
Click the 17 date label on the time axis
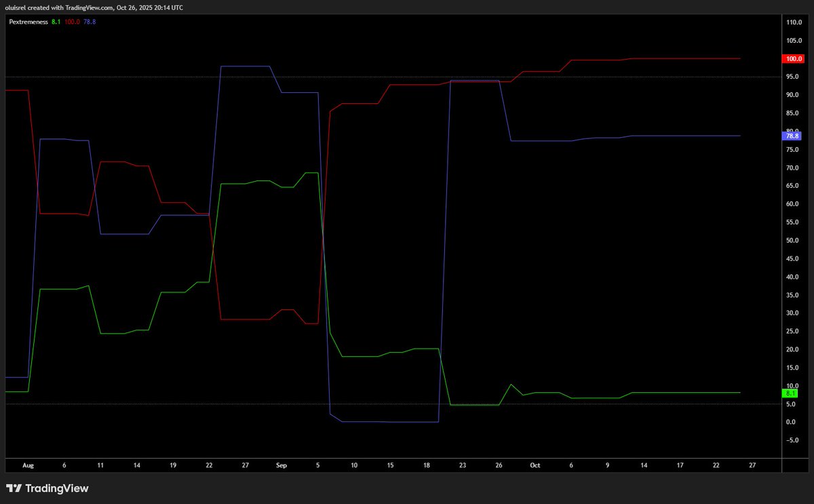[680, 466]
